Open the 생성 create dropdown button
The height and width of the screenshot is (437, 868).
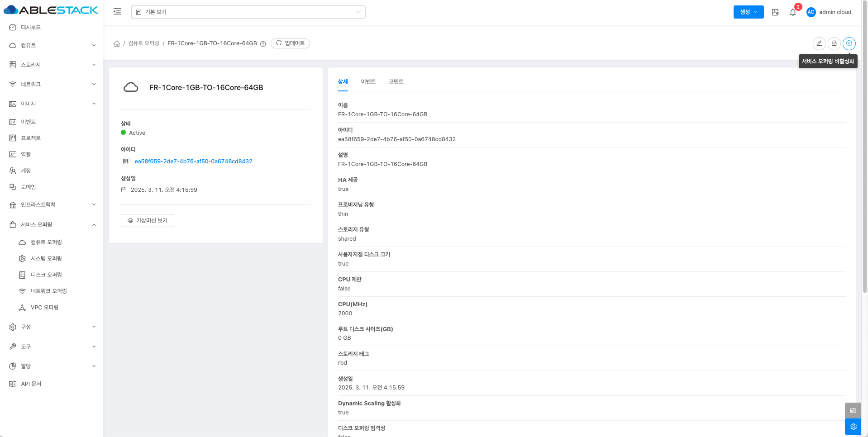[x=748, y=12]
